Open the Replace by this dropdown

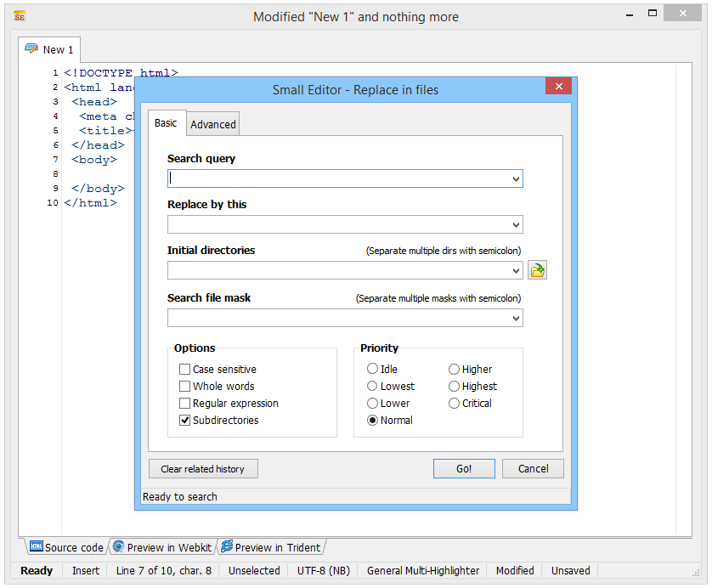pyautogui.click(x=516, y=225)
